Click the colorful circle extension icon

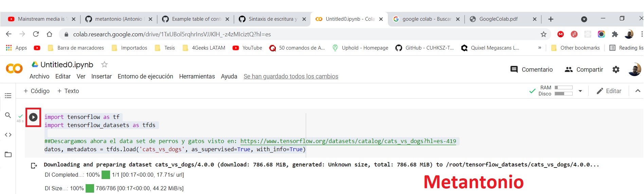601,34
